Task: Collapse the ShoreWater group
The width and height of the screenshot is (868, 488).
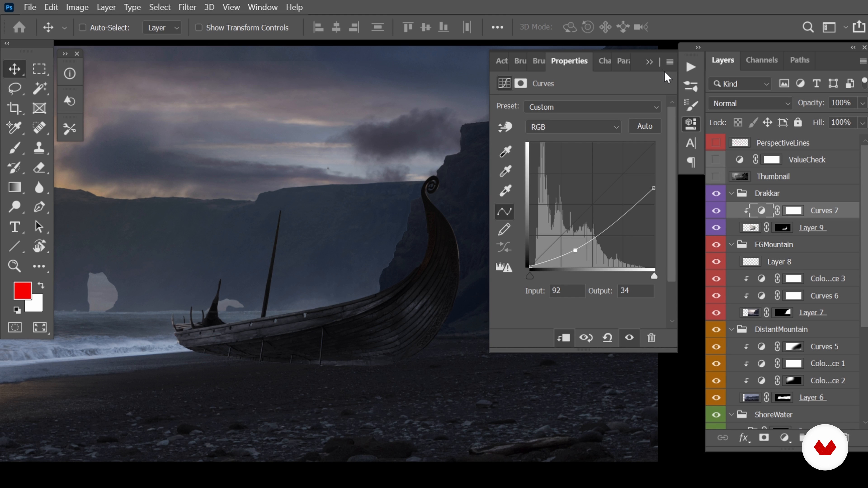Action: [x=731, y=415]
